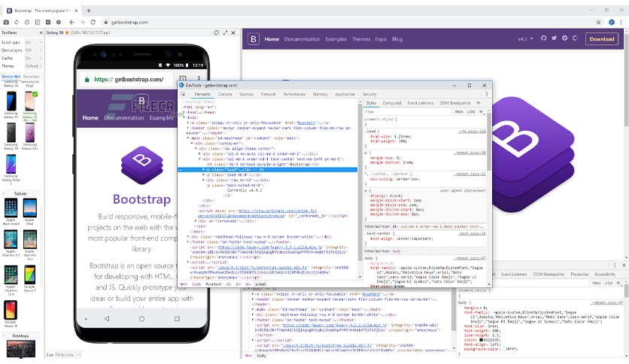Activate the DevTools element inspector icon
Image resolution: width=629 pixels, height=364 pixels.
coord(184,94)
